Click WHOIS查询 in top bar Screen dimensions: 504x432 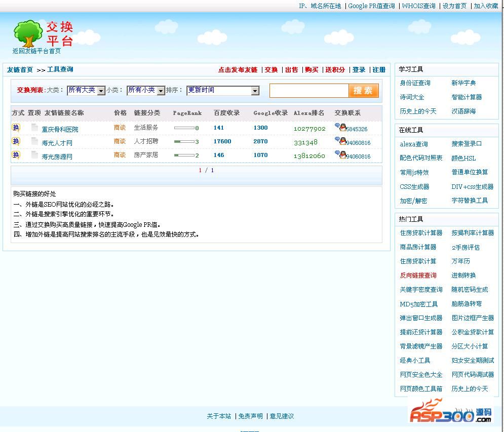click(x=418, y=6)
